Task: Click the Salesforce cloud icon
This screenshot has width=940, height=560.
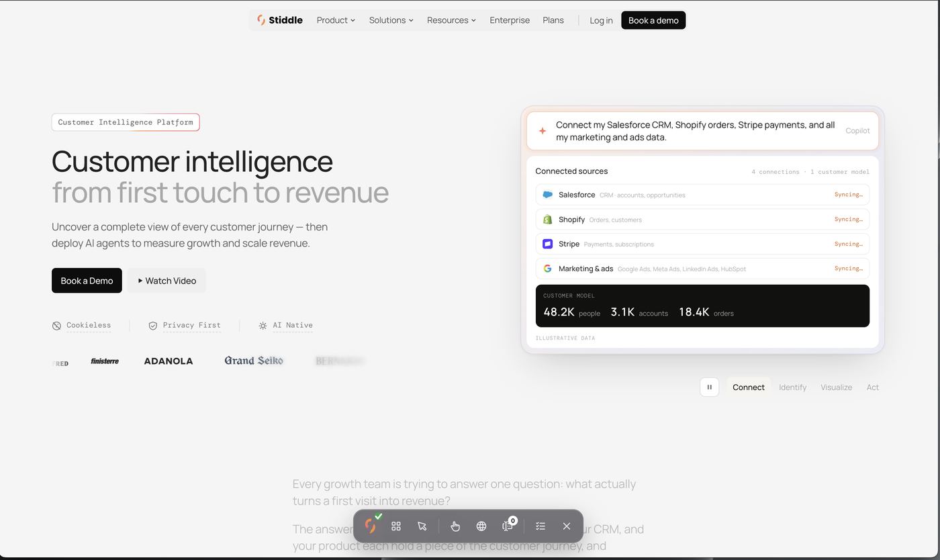Action: click(547, 195)
